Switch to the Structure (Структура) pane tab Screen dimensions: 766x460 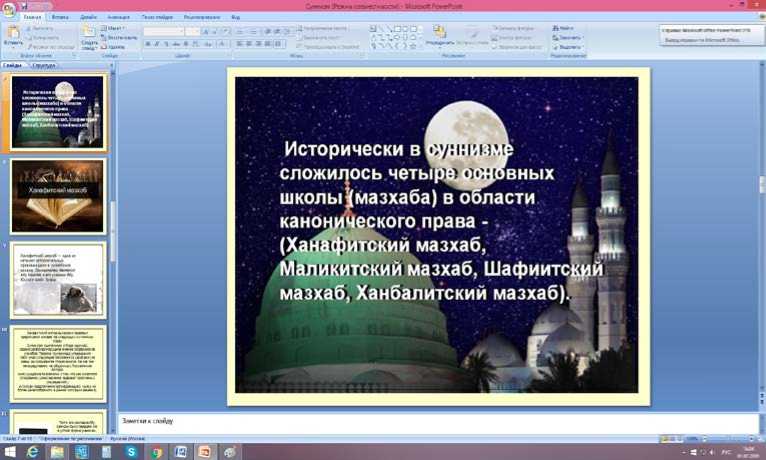[44, 65]
